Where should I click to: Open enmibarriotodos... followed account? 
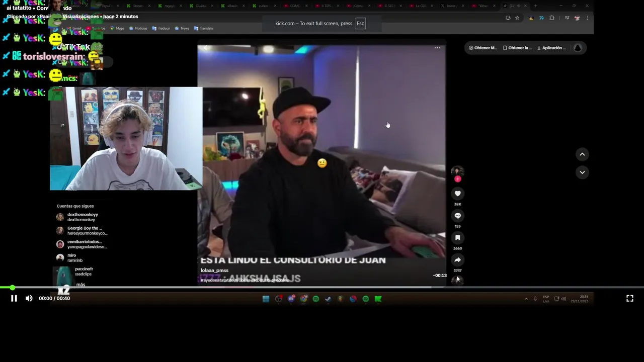(82, 244)
